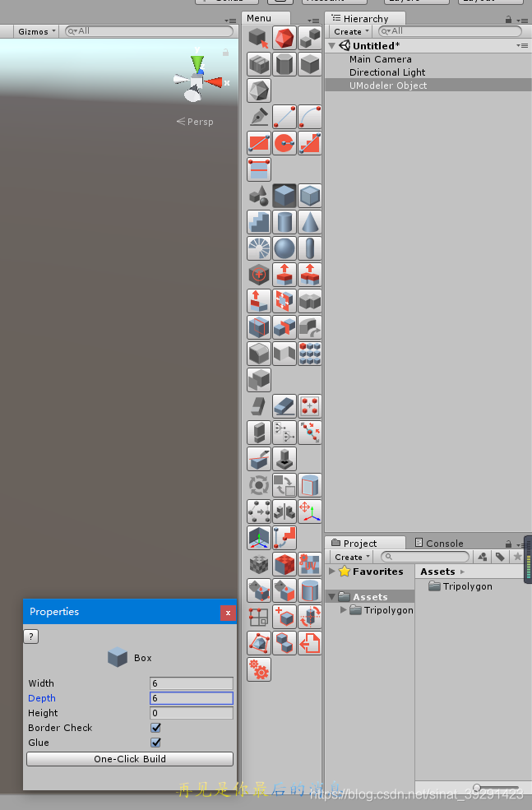Toggle Persp projection label
Screen dimensions: 532x810
point(195,122)
